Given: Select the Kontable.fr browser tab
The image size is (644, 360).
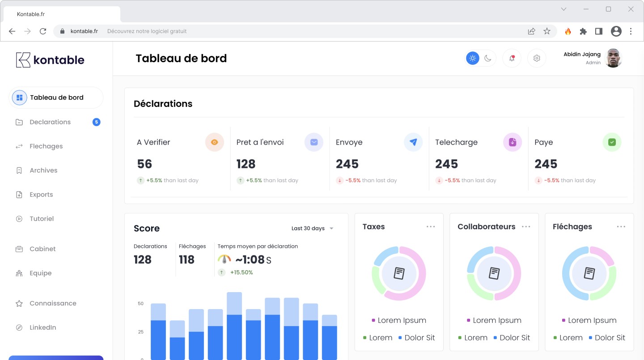Looking at the screenshot, I should coord(62,14).
